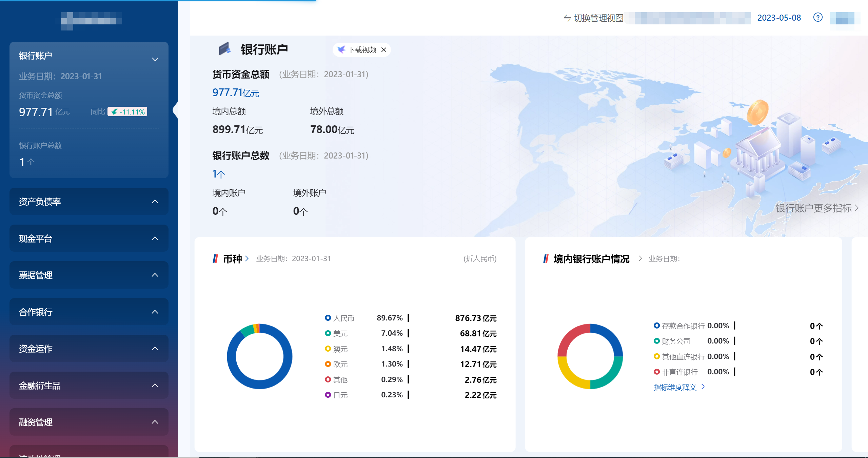868x458 pixels.
Task: Collapse the 银行账户 sidebar panel
Action: [155, 60]
